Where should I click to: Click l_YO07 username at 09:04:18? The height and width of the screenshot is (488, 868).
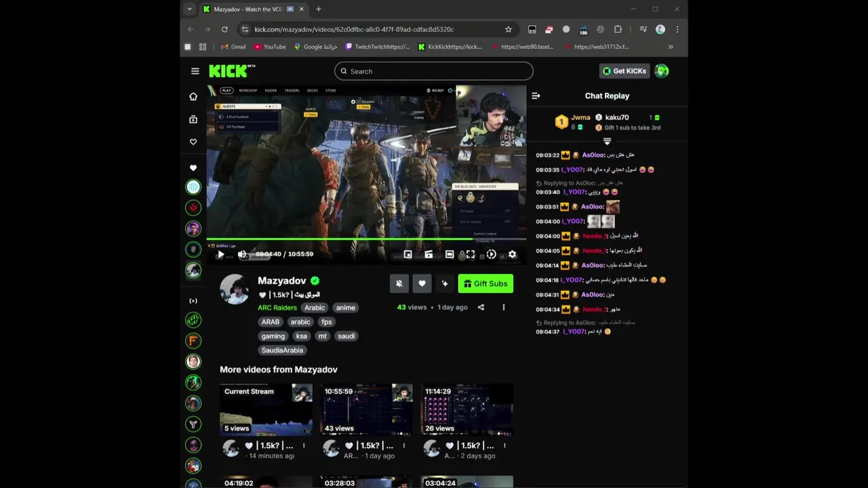pos(572,280)
